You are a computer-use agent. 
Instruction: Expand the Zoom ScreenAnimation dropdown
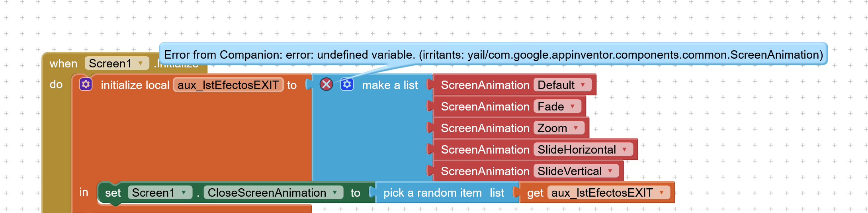(576, 128)
